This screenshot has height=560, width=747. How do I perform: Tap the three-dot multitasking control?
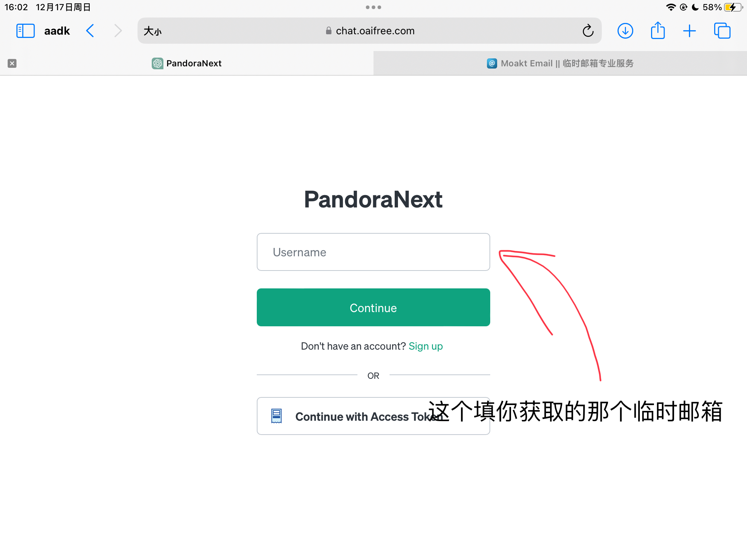click(373, 7)
